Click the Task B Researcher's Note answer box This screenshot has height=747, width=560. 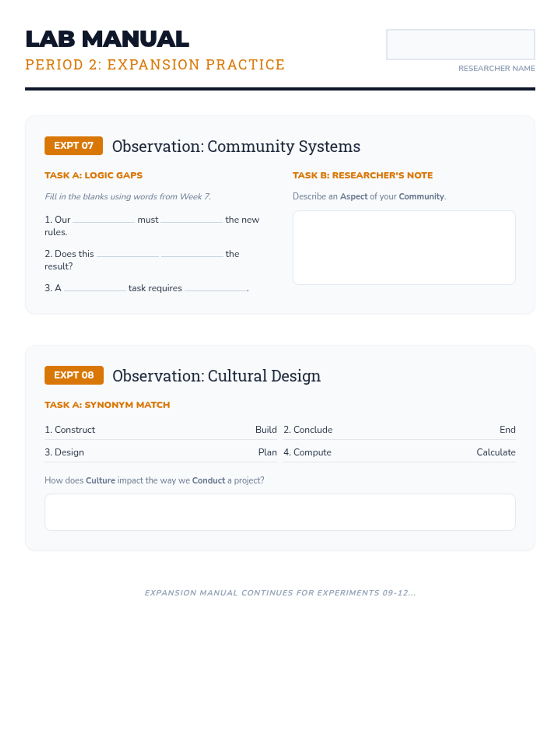click(x=404, y=247)
